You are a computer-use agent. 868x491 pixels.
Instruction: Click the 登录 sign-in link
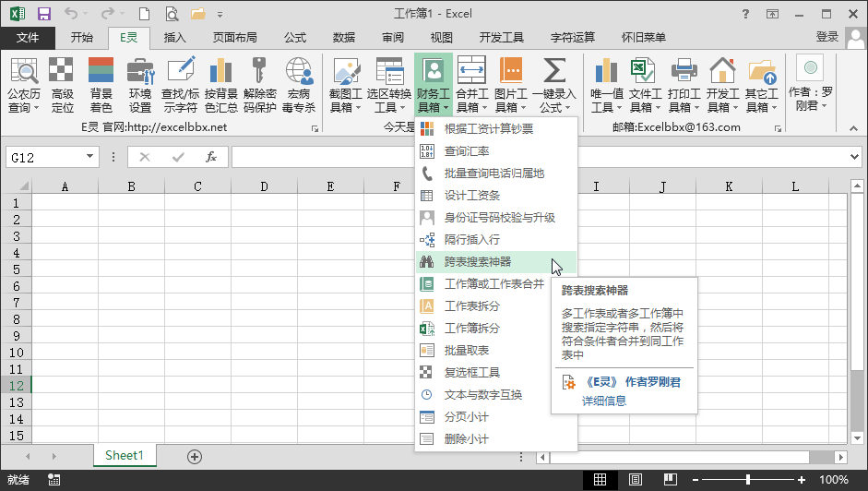(827, 37)
